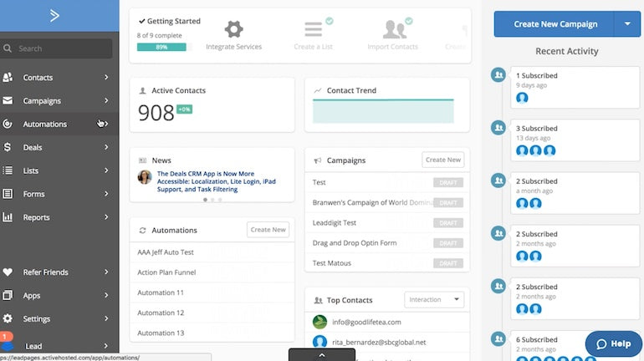Click the sidebar Search field
The image size is (644, 361).
point(56,48)
